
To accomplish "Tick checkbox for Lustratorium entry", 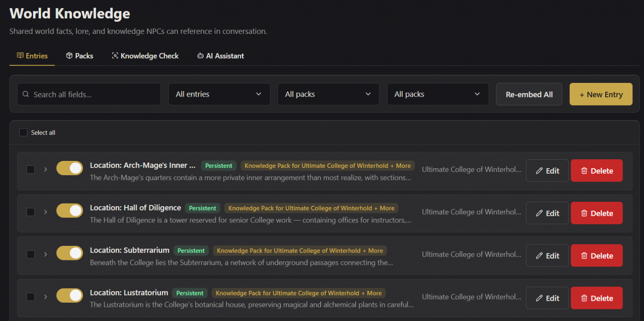I will point(31,297).
